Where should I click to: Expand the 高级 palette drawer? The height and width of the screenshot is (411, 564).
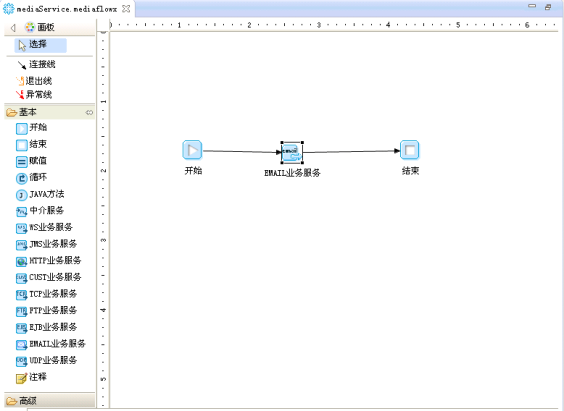[x=50, y=401]
